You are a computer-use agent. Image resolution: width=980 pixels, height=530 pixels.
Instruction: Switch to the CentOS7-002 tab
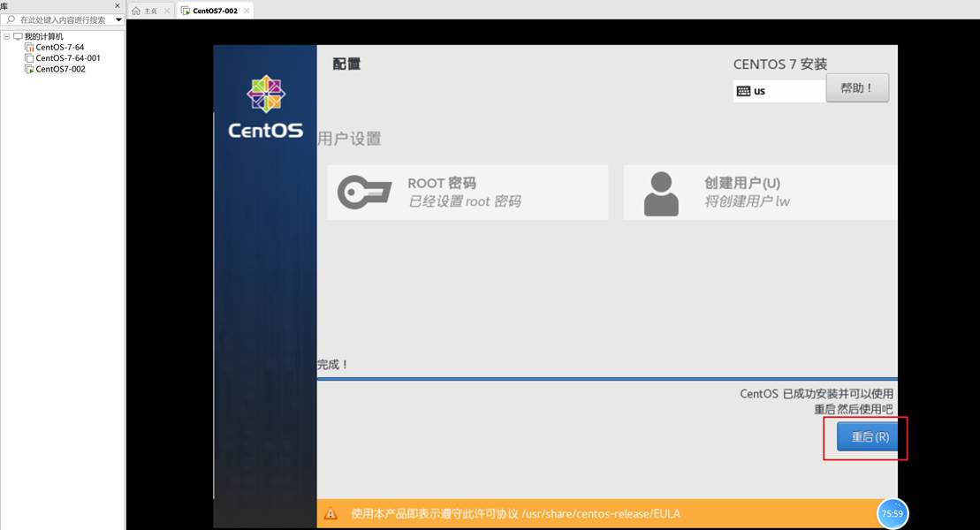point(215,11)
